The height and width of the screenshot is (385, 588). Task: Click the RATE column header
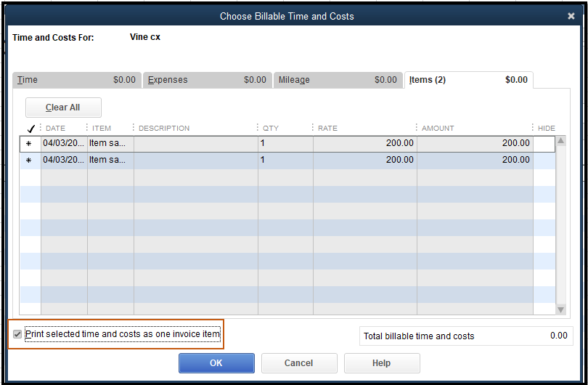click(x=327, y=129)
